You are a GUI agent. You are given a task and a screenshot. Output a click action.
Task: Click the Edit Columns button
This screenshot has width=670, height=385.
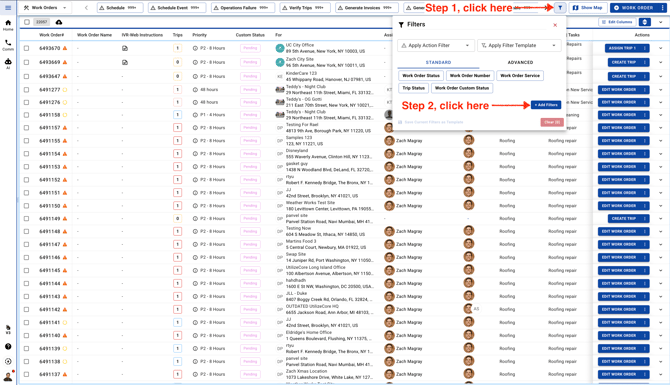[617, 22]
